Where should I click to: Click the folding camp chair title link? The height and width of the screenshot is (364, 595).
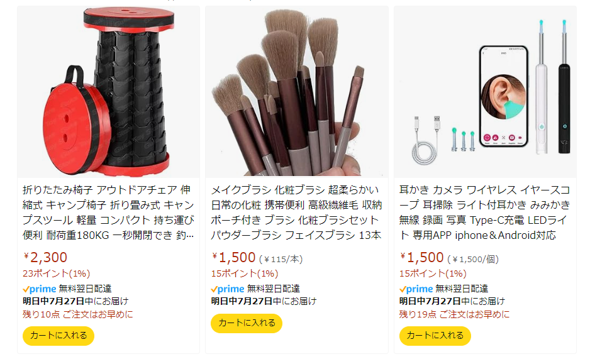(x=109, y=212)
